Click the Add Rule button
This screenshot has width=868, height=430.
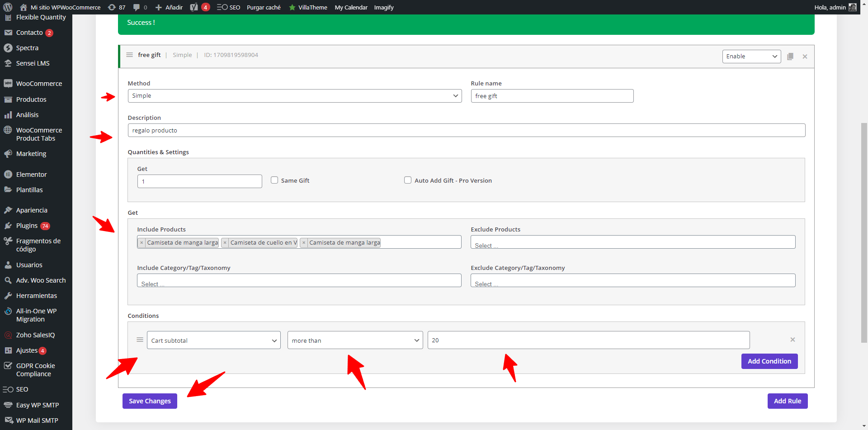click(x=788, y=401)
